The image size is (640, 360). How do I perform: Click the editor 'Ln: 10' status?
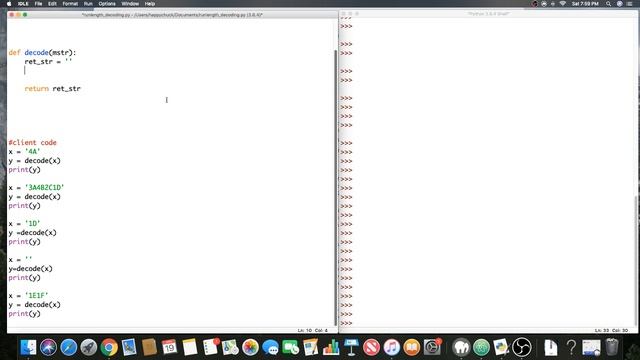pyautogui.click(x=304, y=330)
